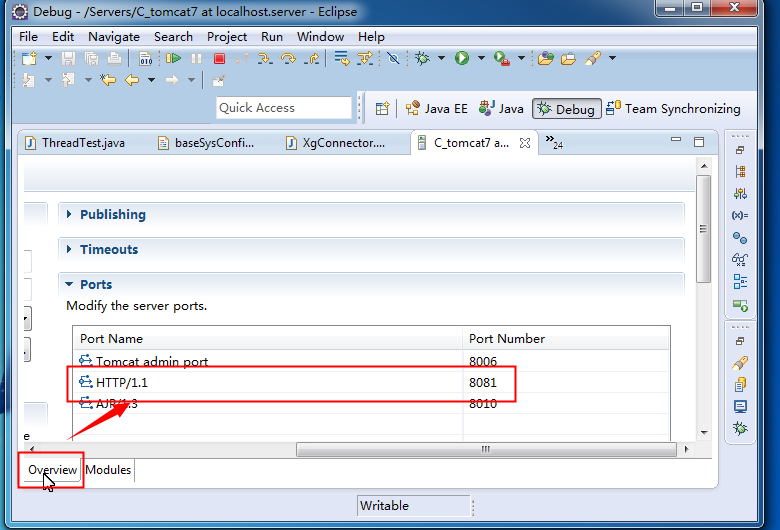Click the Open Perspective icon

pos(382,108)
